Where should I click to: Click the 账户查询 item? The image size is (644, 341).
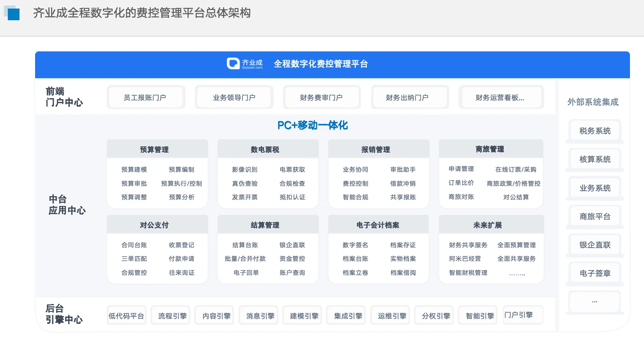point(292,272)
